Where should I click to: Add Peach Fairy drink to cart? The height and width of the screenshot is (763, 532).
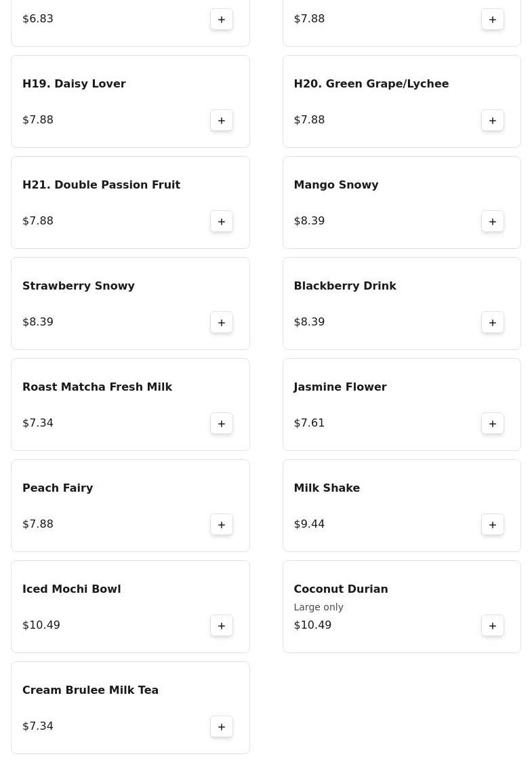pos(222,525)
